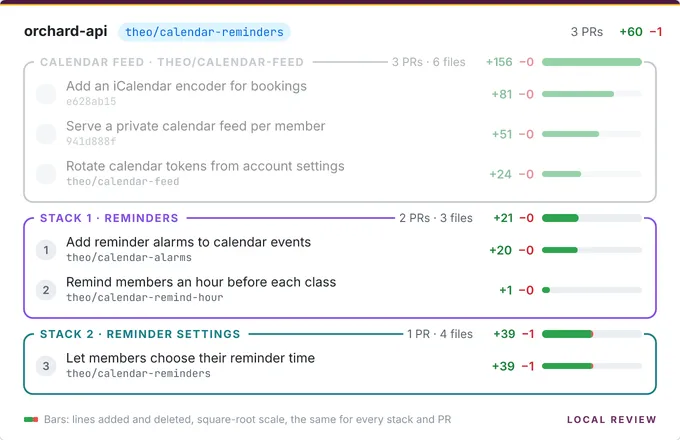680x440 pixels.
Task: Click the number 1 badge for calendar alarms PR
Action: point(46,250)
